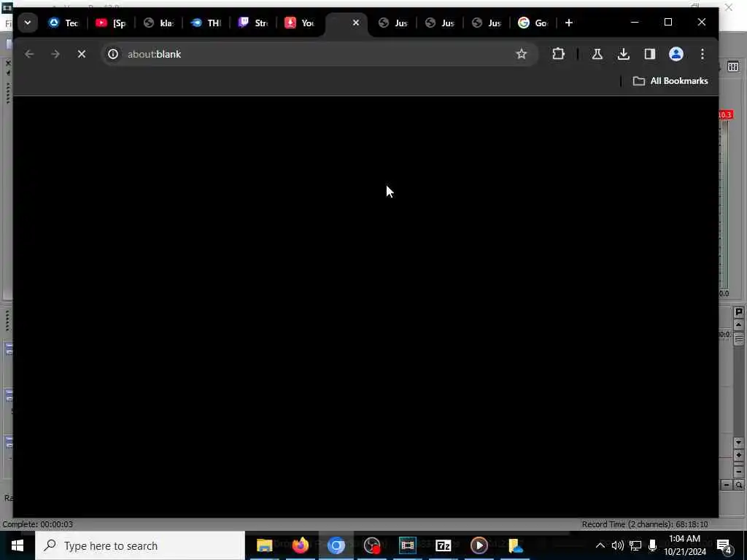Switch to the 'kla' browser tab
This screenshot has width=747, height=560.
pyautogui.click(x=158, y=23)
